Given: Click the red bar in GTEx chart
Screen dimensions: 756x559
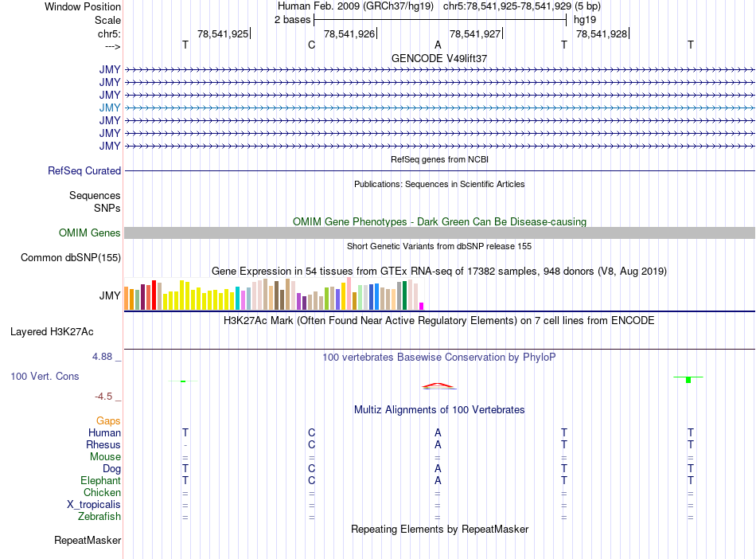Looking at the screenshot, I should coord(154,295).
